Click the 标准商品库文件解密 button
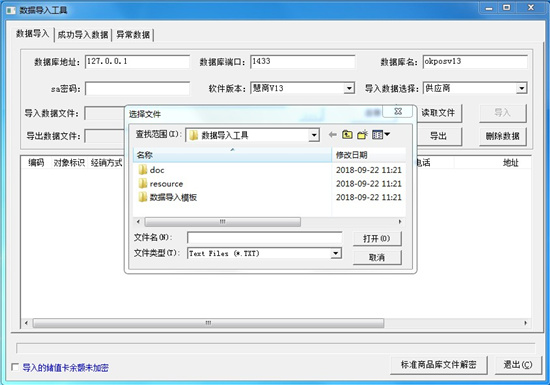The width and height of the screenshot is (550, 385). (438, 365)
